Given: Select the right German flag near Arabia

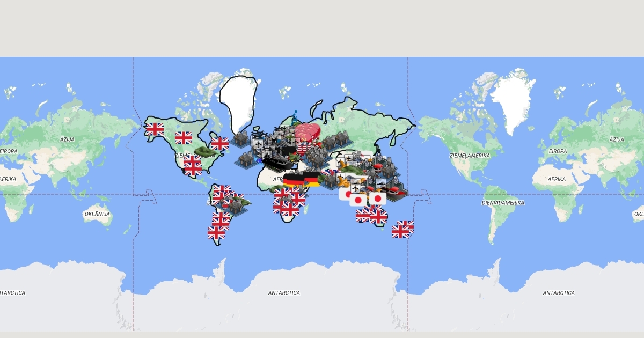Looking at the screenshot, I should pyautogui.click(x=312, y=180).
